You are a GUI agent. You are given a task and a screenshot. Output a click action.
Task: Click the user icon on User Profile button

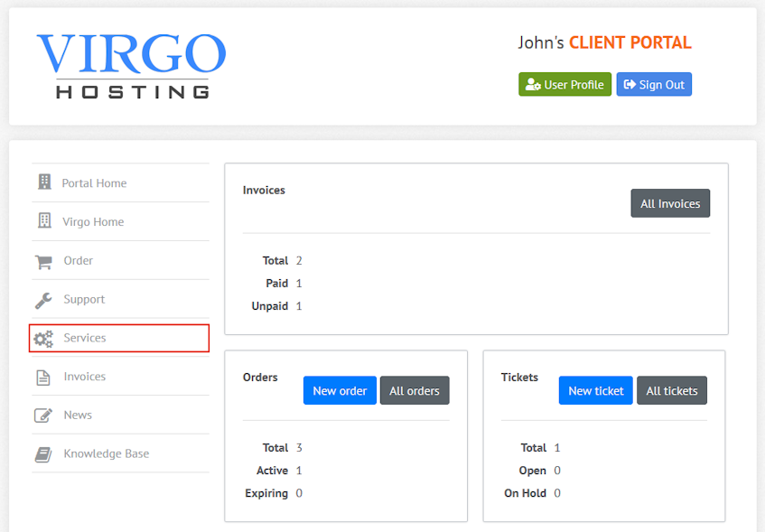533,84
